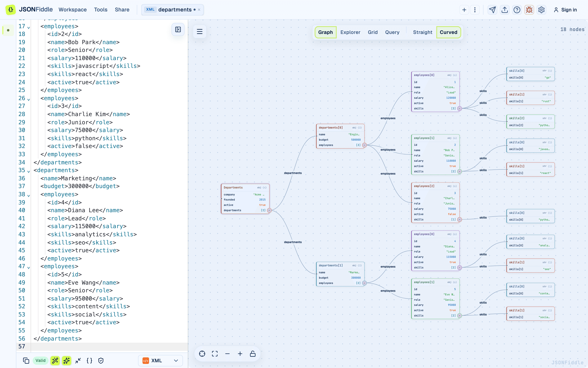Viewport: 588px width, 368px height.
Task: Click the shield check validate icon
Action: pyautogui.click(x=101, y=360)
